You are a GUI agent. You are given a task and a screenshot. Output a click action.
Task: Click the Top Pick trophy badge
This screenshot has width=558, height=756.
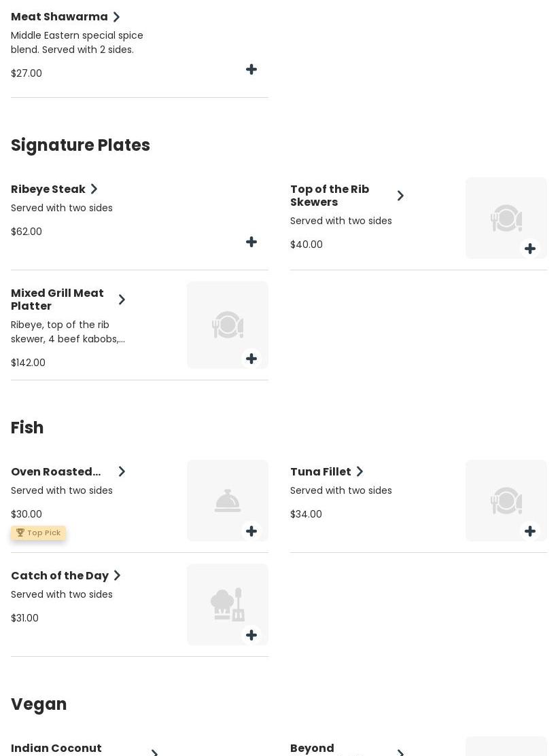[38, 533]
